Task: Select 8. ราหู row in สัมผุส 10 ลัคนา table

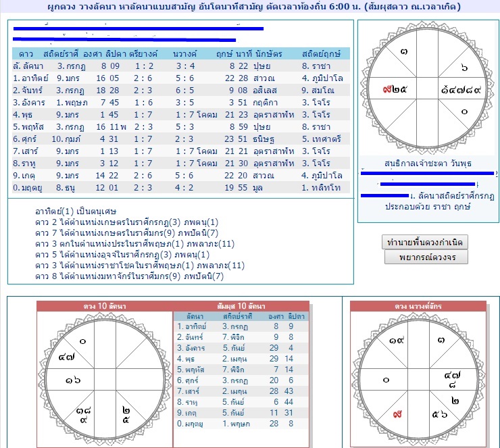Action: 241,402
